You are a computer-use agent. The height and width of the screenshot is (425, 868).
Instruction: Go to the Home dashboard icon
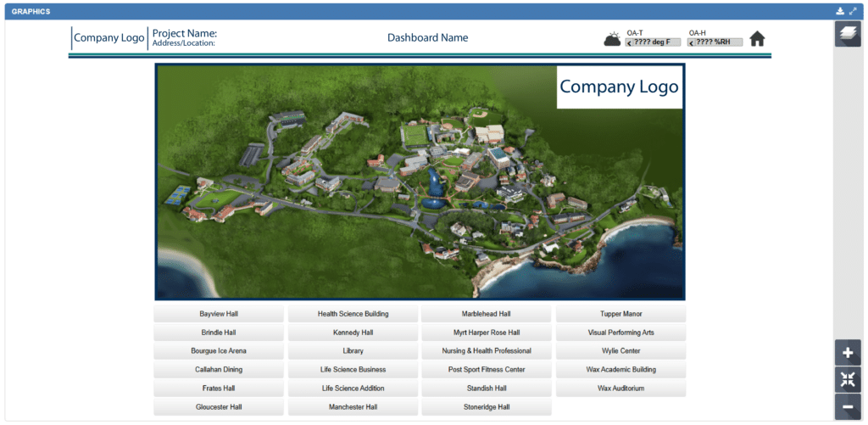(757, 39)
